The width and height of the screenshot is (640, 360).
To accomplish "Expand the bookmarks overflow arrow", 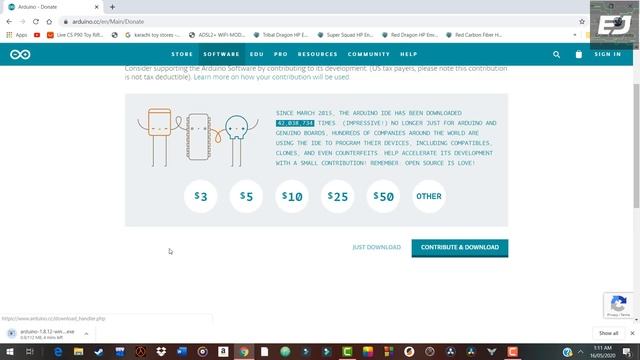I will click(575, 35).
